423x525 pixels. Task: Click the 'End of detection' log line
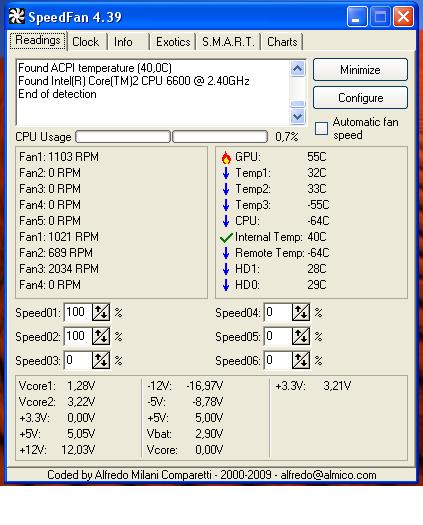click(57, 94)
